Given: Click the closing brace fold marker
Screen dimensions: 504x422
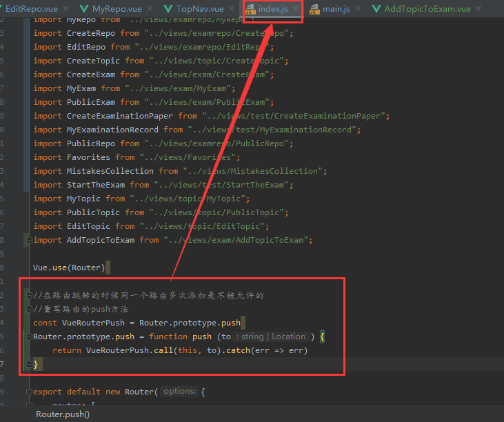Looking at the screenshot, I should 29,364.
